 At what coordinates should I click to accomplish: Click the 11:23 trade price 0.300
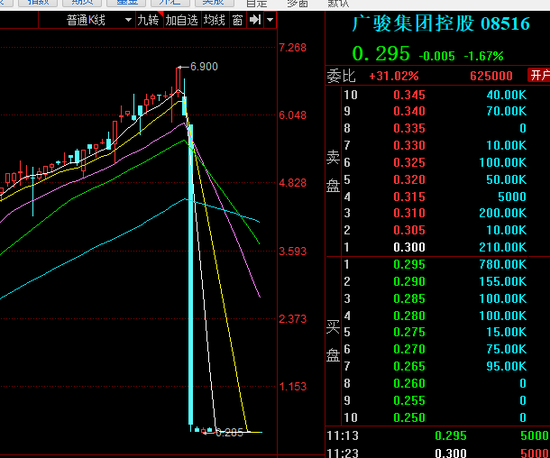(451, 453)
